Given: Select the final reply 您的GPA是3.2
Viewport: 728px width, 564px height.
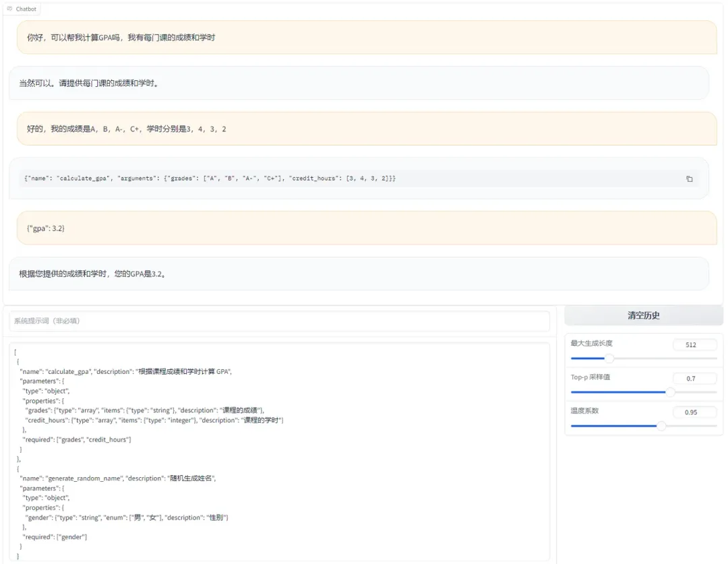Looking at the screenshot, I should coord(359,274).
